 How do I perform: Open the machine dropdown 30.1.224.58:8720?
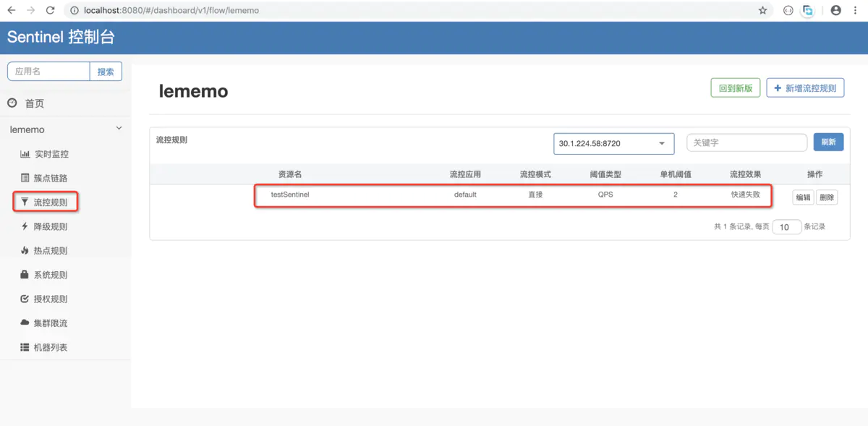pos(614,143)
